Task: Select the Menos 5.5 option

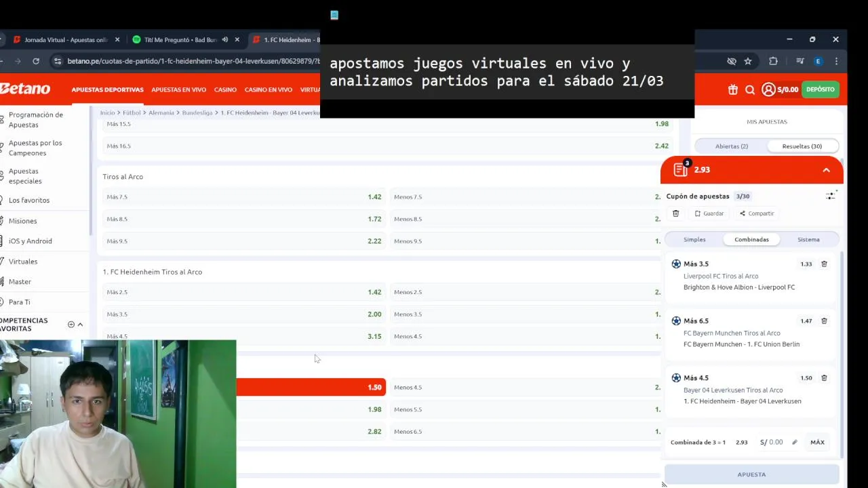Action: [x=526, y=410]
